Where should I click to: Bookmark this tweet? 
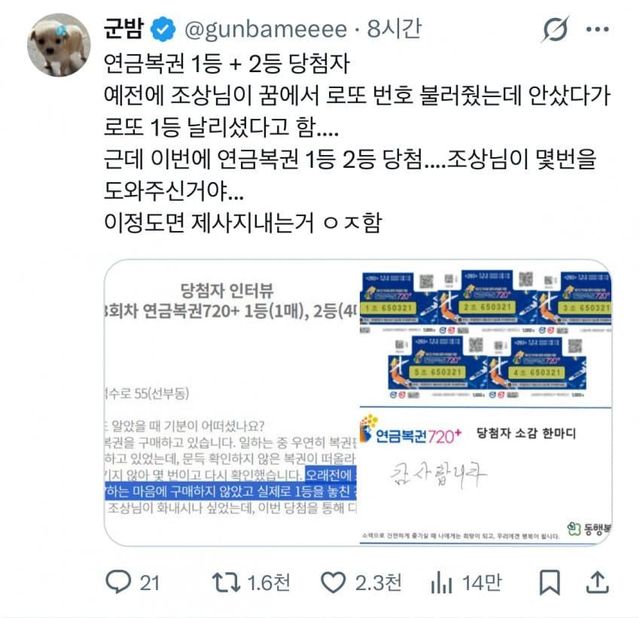pyautogui.click(x=549, y=582)
